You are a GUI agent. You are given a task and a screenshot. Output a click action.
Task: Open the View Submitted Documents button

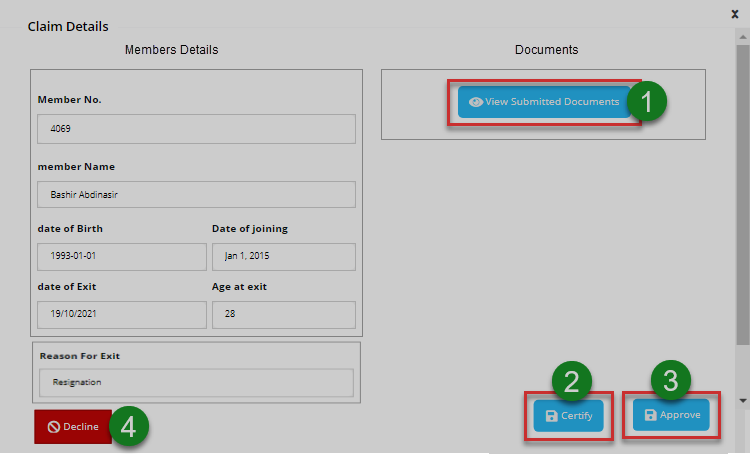click(x=544, y=102)
